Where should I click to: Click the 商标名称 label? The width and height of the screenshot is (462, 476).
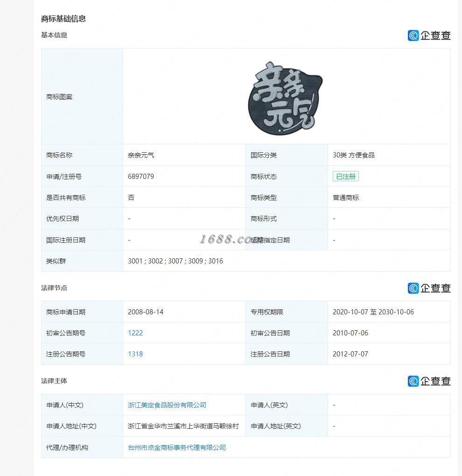point(59,155)
